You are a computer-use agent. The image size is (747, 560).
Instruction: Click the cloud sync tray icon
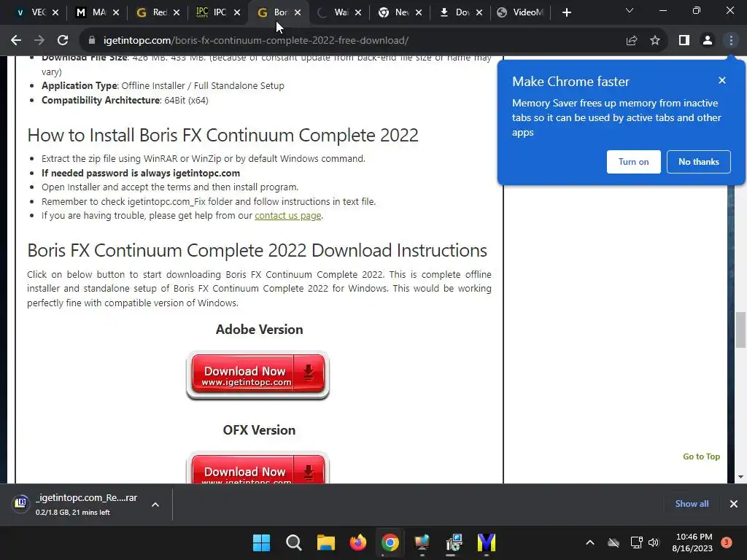click(614, 542)
